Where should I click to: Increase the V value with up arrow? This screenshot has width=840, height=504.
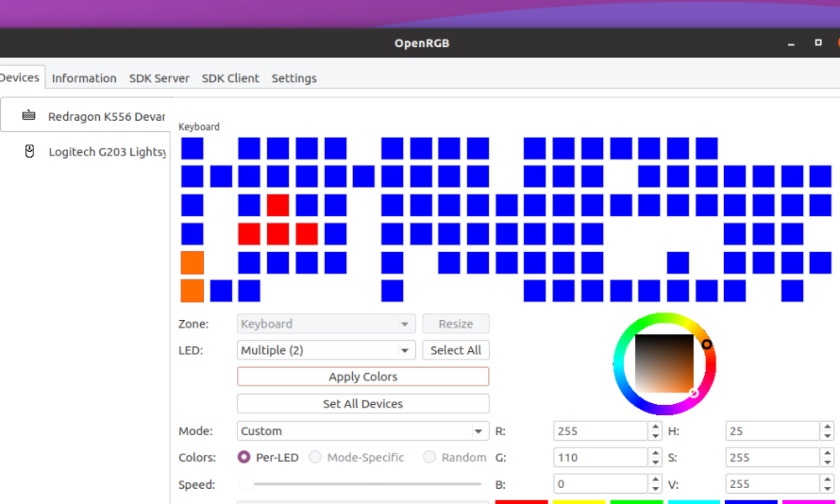coord(827,480)
